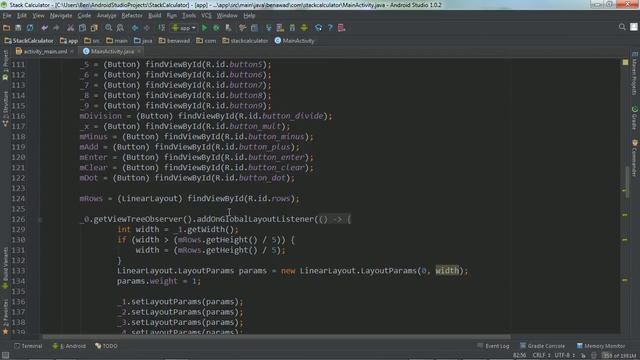This screenshot has width=640, height=360.
Task: Open the app run configuration dropdown
Action: pos(184,28)
